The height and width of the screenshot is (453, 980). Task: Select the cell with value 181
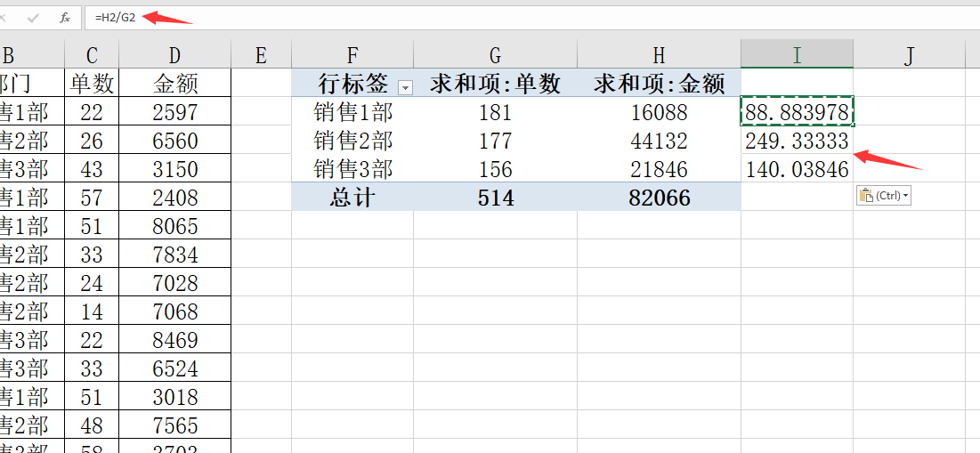[495, 112]
